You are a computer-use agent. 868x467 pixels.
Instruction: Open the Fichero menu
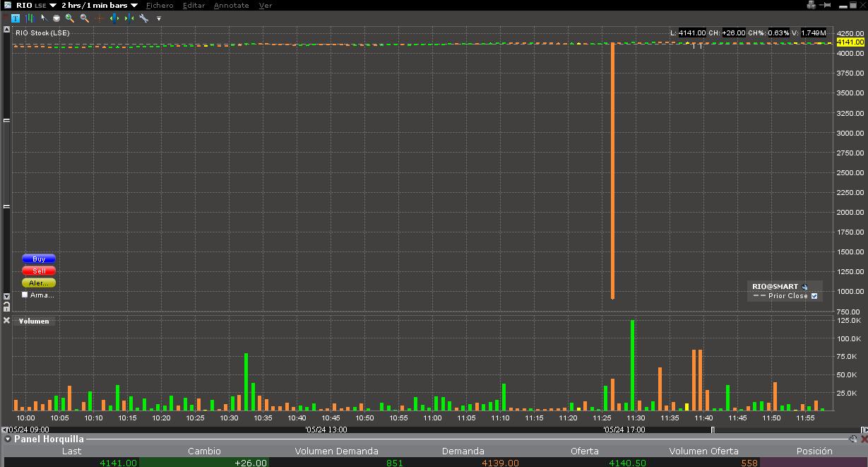coord(160,5)
